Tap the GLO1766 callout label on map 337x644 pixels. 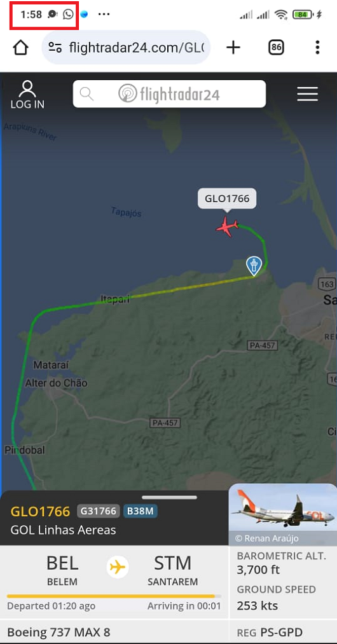click(227, 199)
